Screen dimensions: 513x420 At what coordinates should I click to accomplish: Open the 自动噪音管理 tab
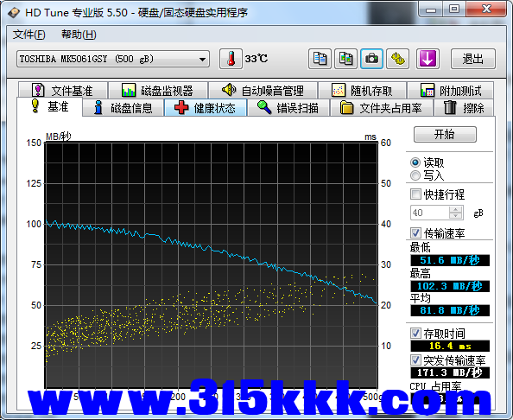click(x=263, y=91)
